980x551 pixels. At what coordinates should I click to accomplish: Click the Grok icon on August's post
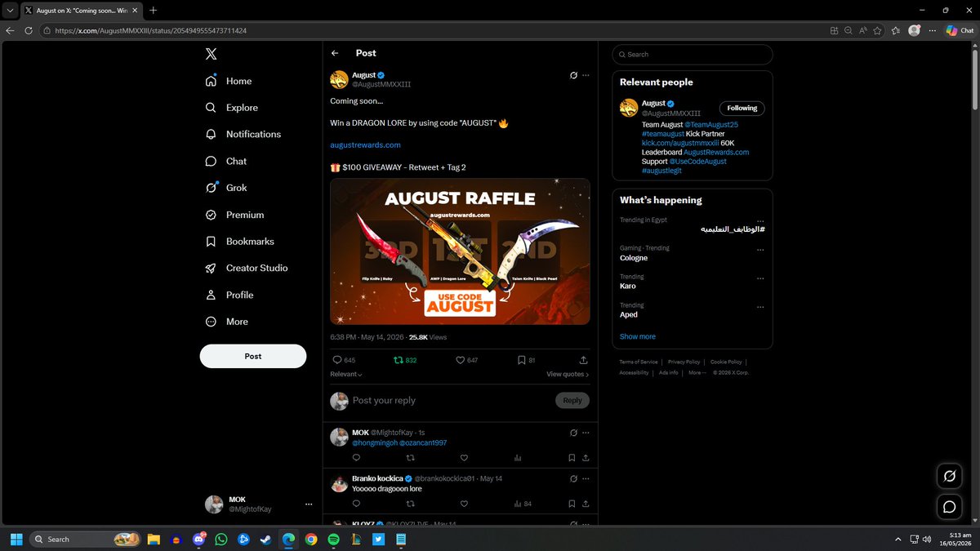coord(573,75)
